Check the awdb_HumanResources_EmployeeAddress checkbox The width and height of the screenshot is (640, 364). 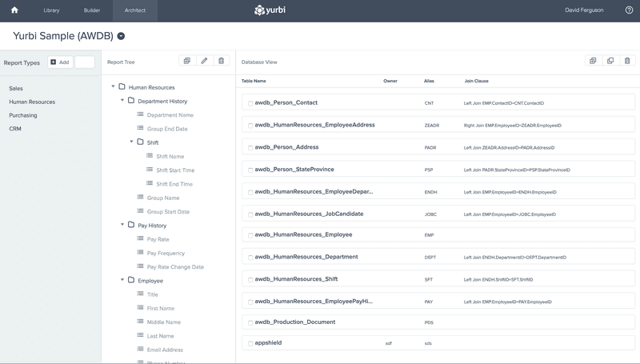click(x=250, y=126)
